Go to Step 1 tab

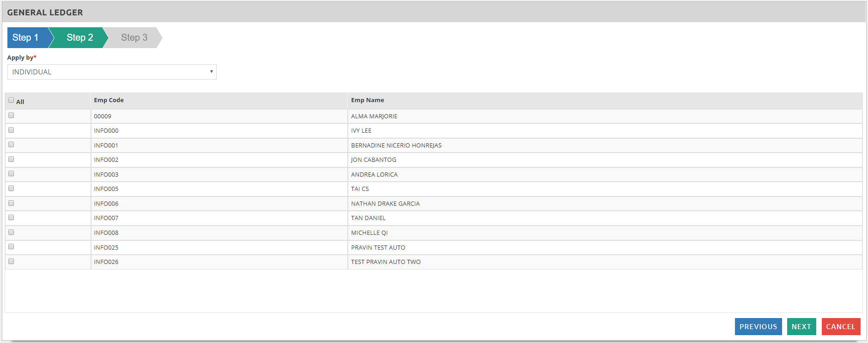(x=26, y=37)
